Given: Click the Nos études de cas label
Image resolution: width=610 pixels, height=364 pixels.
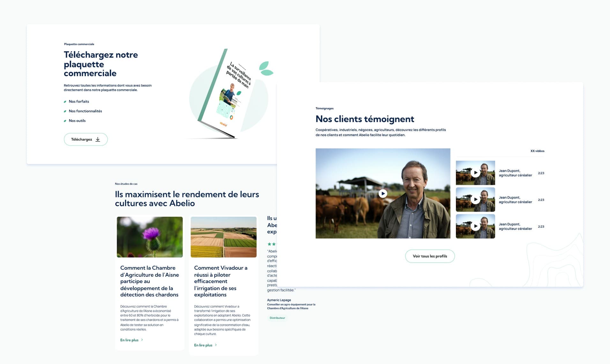Looking at the screenshot, I should pyautogui.click(x=126, y=184).
